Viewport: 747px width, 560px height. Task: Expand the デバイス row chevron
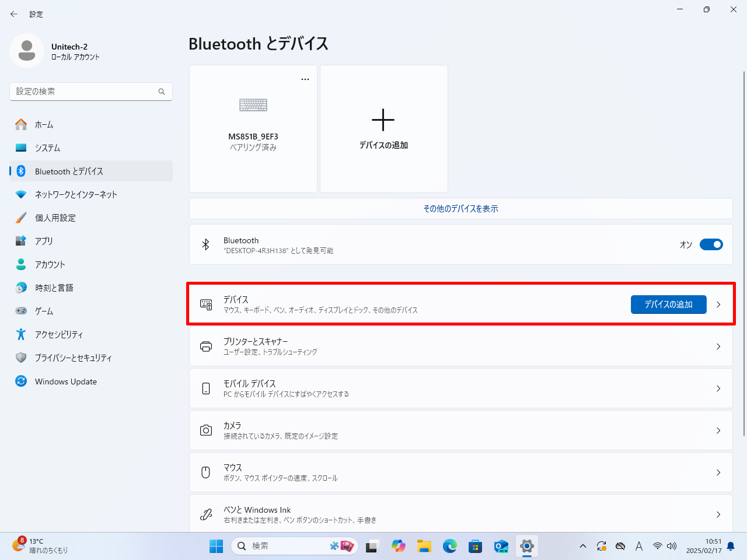coord(718,304)
